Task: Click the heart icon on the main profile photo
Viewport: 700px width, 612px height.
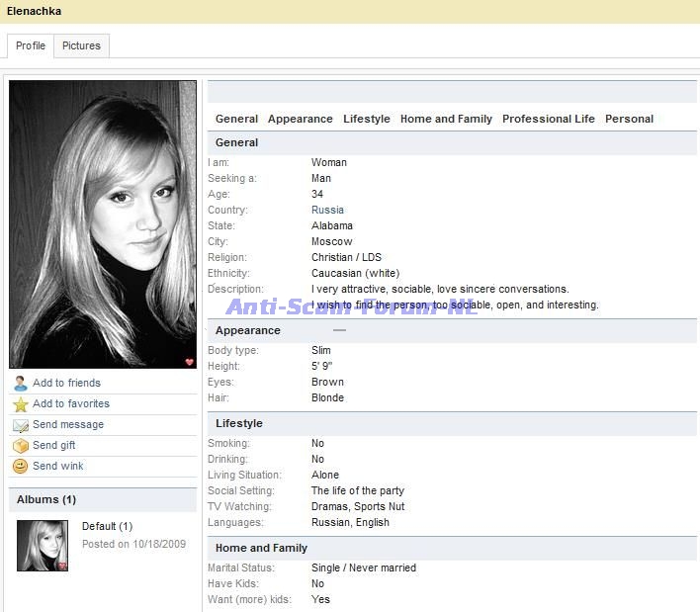Action: coord(189,362)
